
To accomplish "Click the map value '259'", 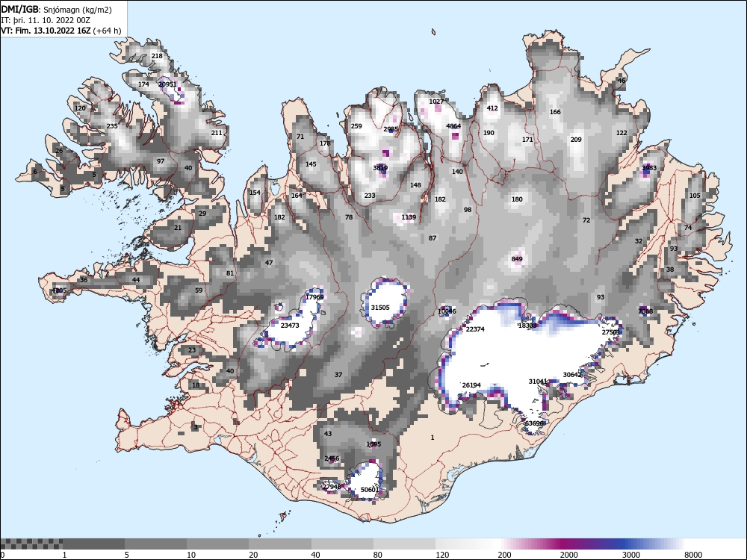I will (x=356, y=126).
